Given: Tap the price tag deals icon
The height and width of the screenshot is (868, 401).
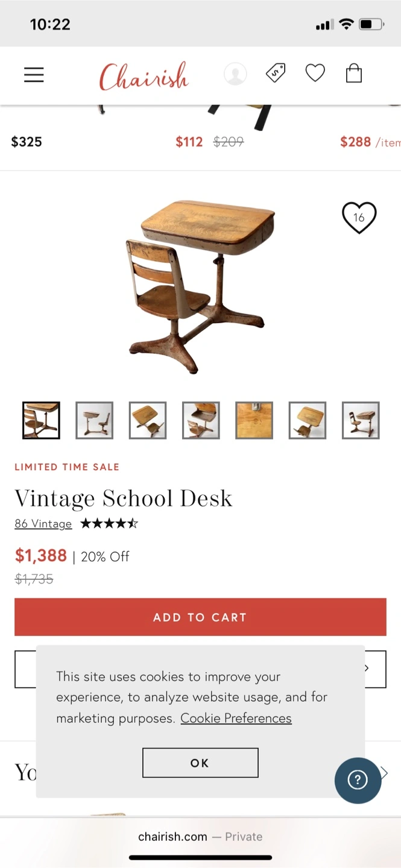Looking at the screenshot, I should [x=276, y=74].
